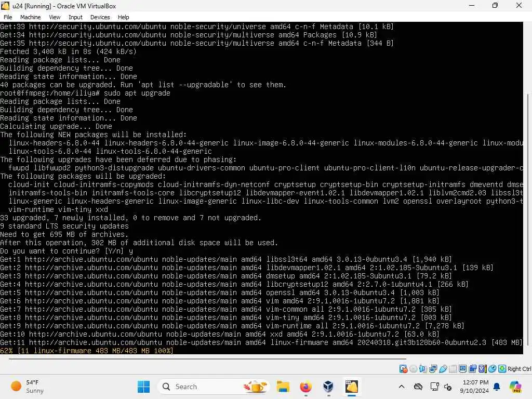Screen dimensions: 532x399
Task: Click the network tray icon
Action: pyautogui.click(x=434, y=387)
